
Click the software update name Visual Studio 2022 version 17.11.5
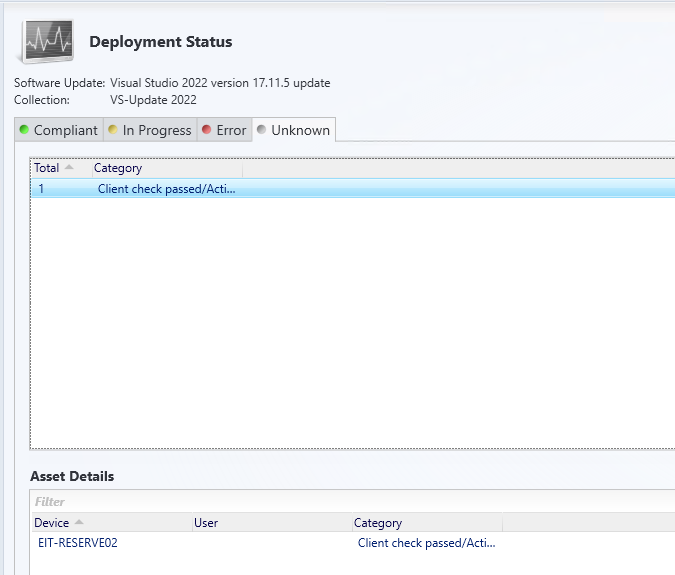point(220,83)
